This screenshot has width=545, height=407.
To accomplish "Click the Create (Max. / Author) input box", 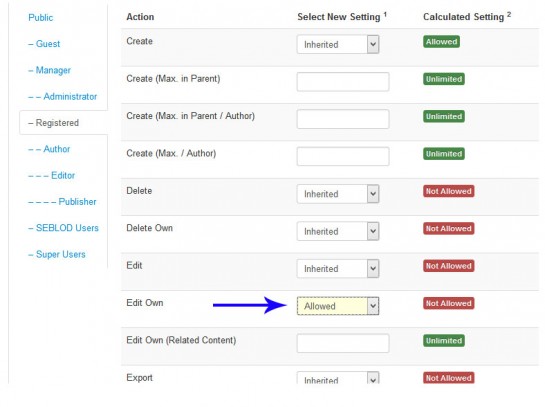I will (343, 156).
